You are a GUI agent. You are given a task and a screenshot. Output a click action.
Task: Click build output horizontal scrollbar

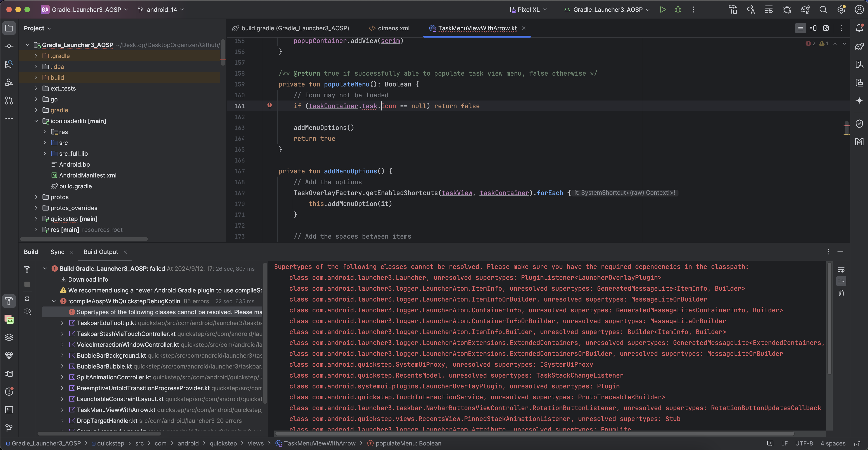(535, 433)
